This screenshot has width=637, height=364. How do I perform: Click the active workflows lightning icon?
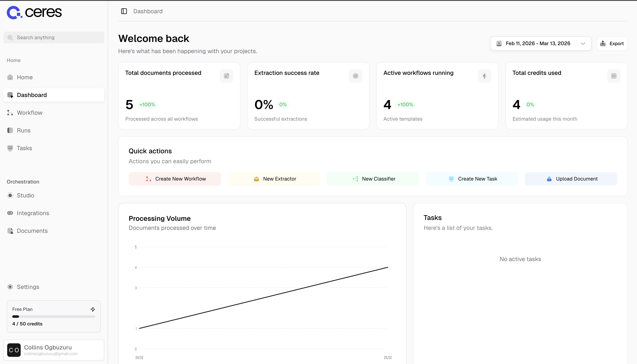click(484, 76)
